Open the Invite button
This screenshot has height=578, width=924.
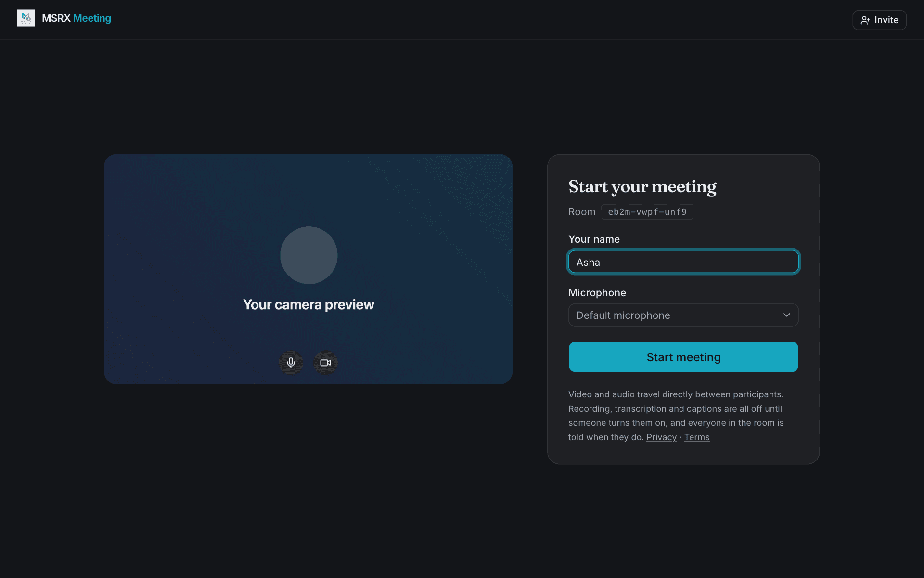pyautogui.click(x=879, y=20)
